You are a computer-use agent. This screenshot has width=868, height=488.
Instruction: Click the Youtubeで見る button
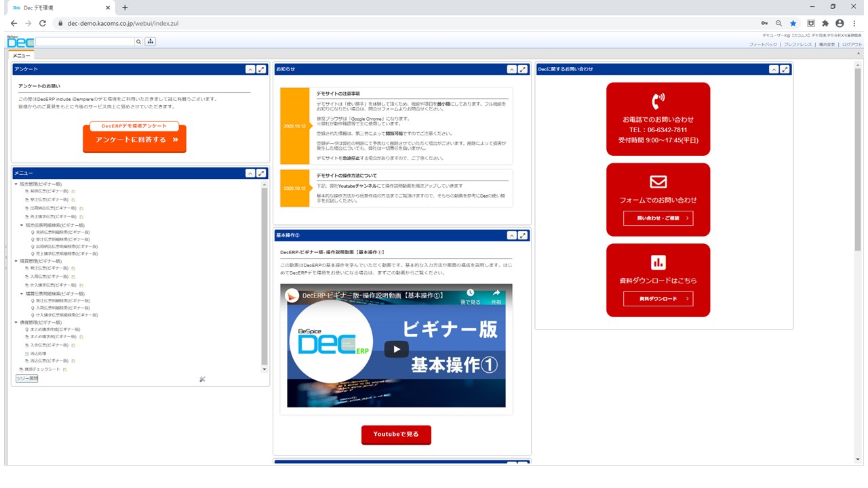click(396, 434)
